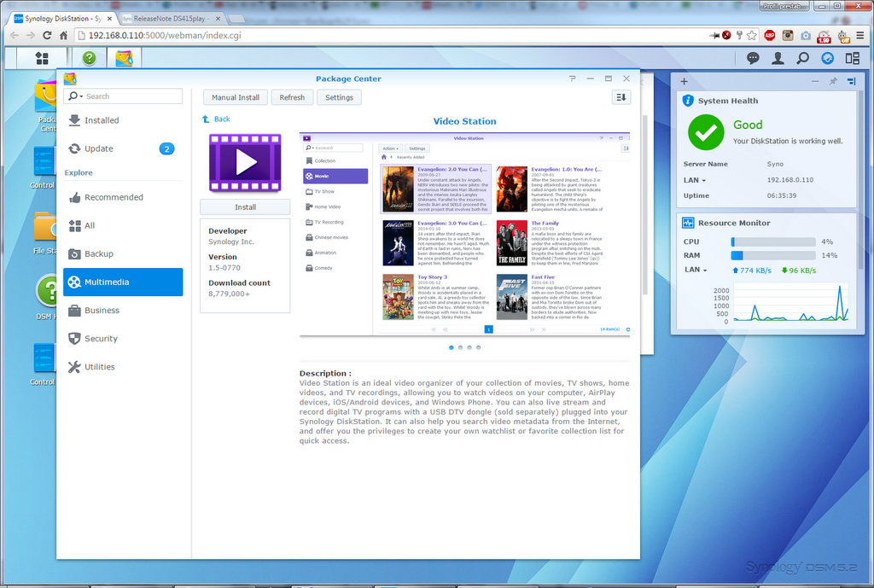Open the user options person icon
Viewport: 874px width, 588px height.
[x=778, y=58]
